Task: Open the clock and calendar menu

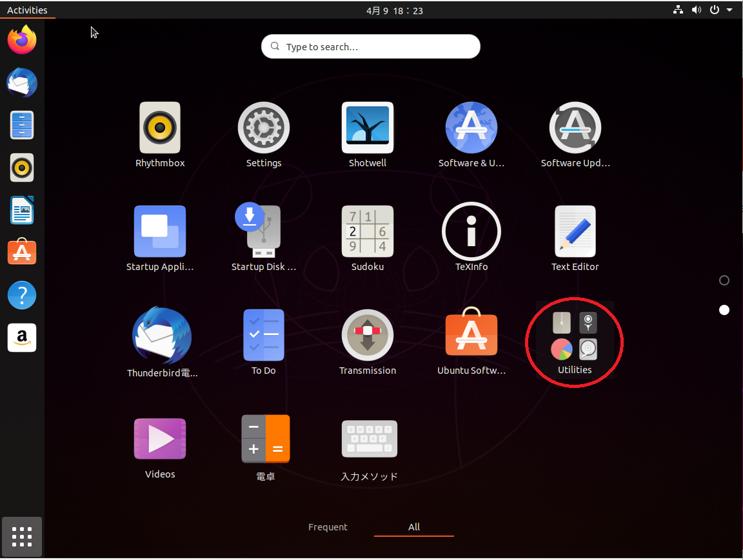Action: coord(394,10)
